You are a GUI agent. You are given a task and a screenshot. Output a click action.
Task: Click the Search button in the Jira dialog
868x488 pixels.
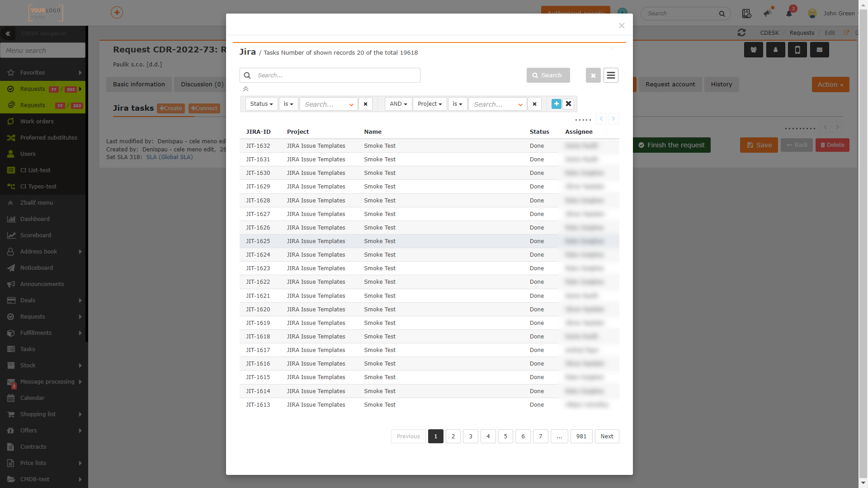point(548,75)
